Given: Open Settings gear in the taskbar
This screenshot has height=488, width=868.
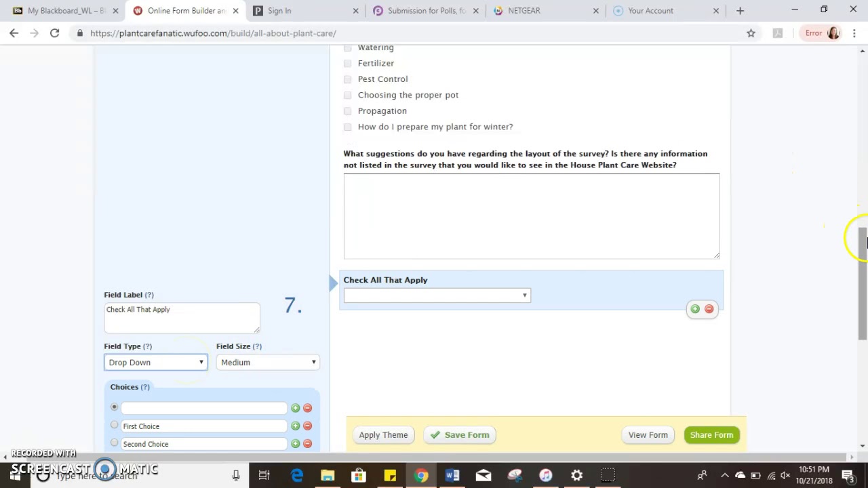Looking at the screenshot, I should coord(577,476).
